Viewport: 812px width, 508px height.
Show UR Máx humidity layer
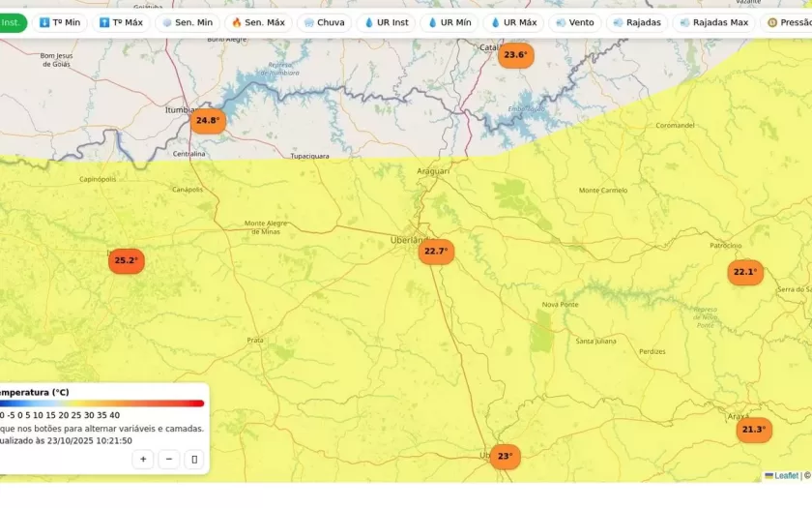point(513,22)
